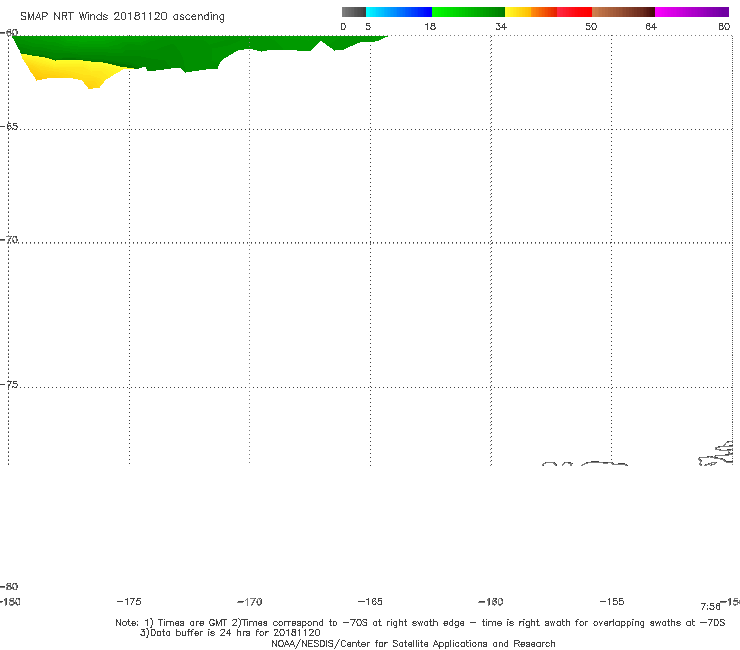Click the -155 longitude axis label

pos(612,601)
